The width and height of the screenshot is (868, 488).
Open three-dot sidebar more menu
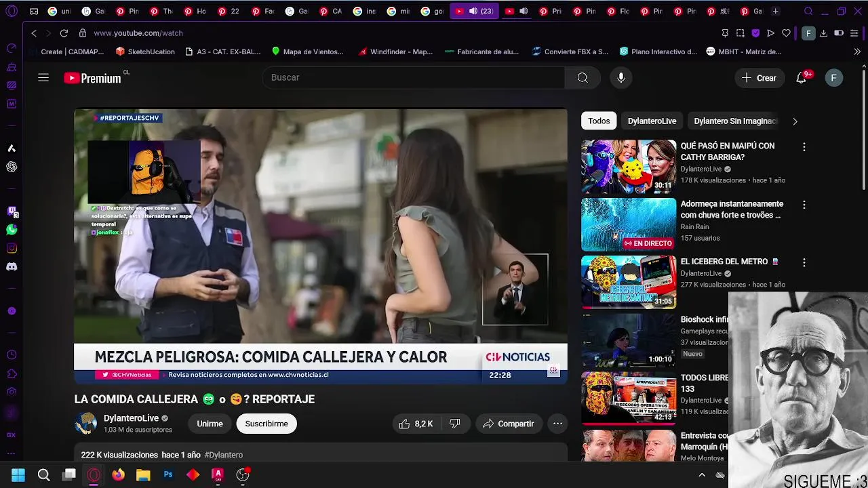[12, 453]
